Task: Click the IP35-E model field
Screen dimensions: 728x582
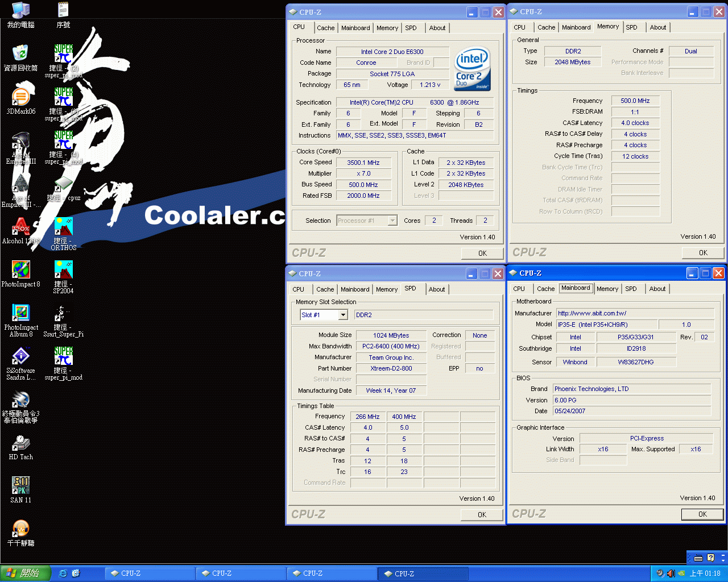Action: pyautogui.click(x=607, y=325)
